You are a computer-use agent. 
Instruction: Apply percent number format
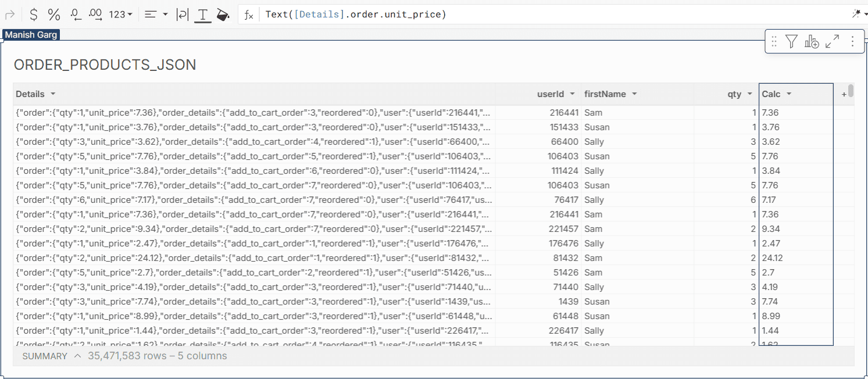pos(54,15)
